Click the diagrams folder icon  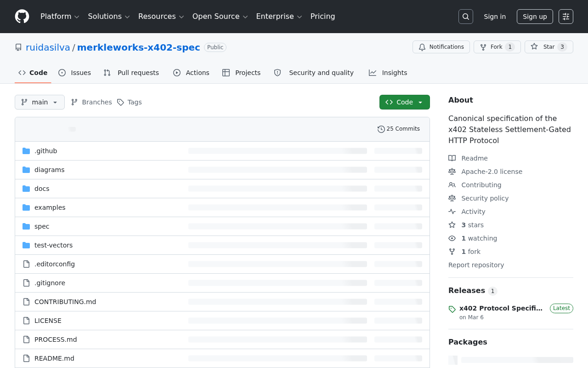tap(26, 170)
